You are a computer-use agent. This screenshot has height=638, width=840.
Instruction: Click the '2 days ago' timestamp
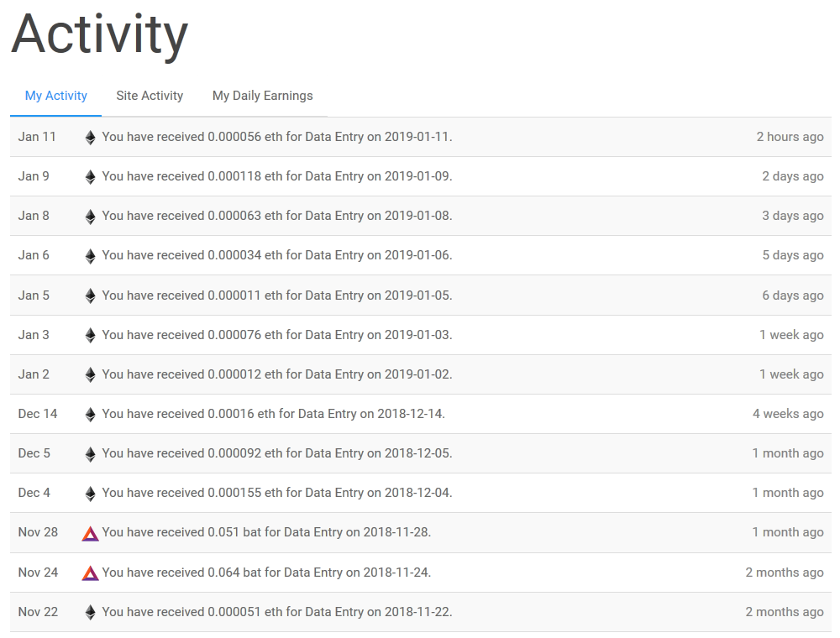pos(792,176)
